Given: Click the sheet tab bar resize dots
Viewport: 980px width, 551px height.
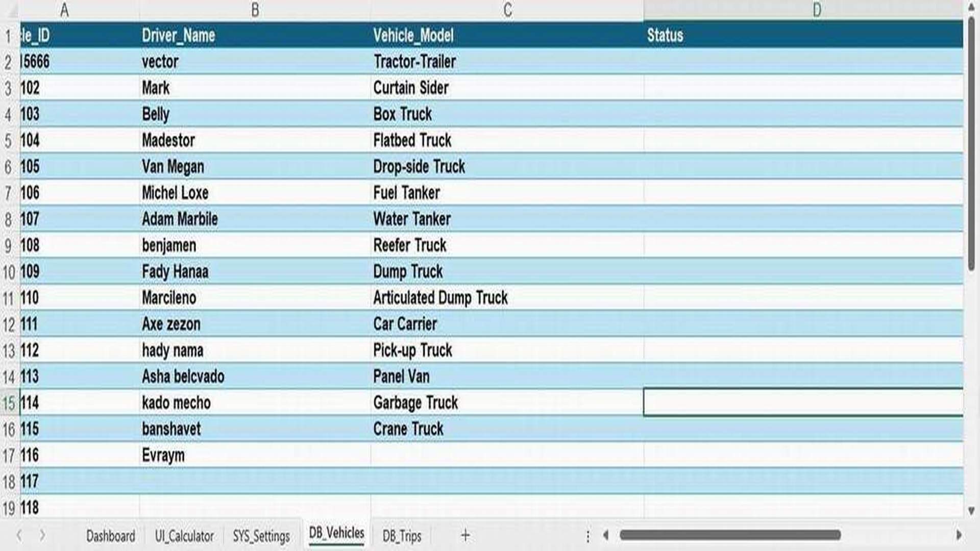Looking at the screenshot, I should 588,536.
